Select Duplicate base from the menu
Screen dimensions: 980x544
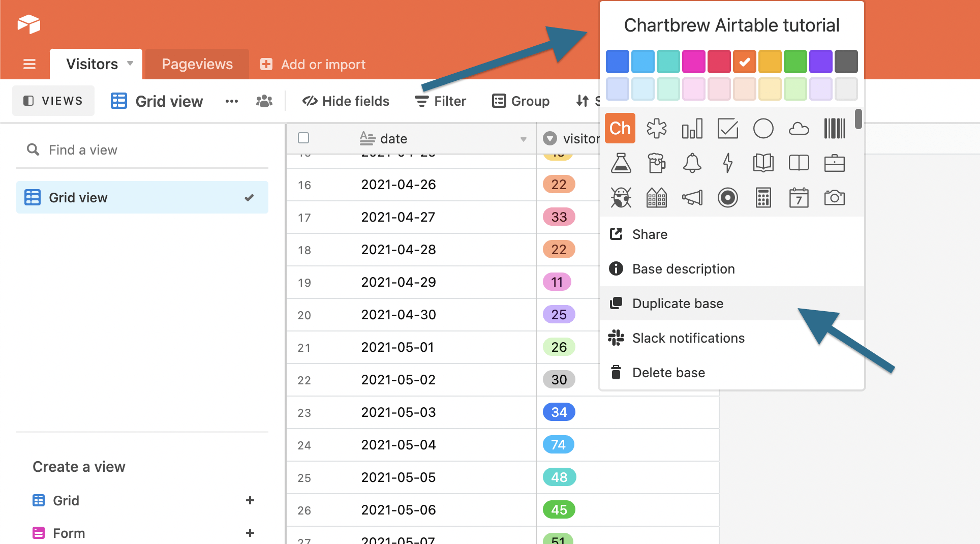tap(678, 303)
